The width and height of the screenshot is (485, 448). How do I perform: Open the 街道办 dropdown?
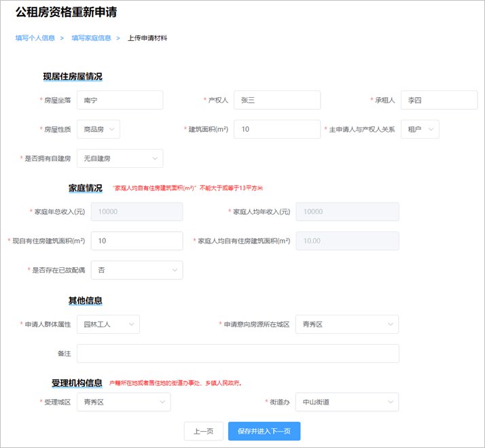347,402
